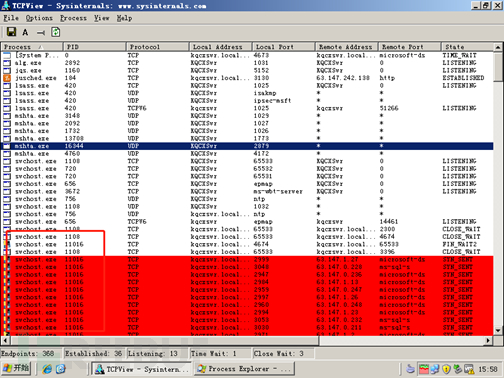Screen dimensions: 504x378
Task: Click the alg.exe process icon
Action: (7, 63)
